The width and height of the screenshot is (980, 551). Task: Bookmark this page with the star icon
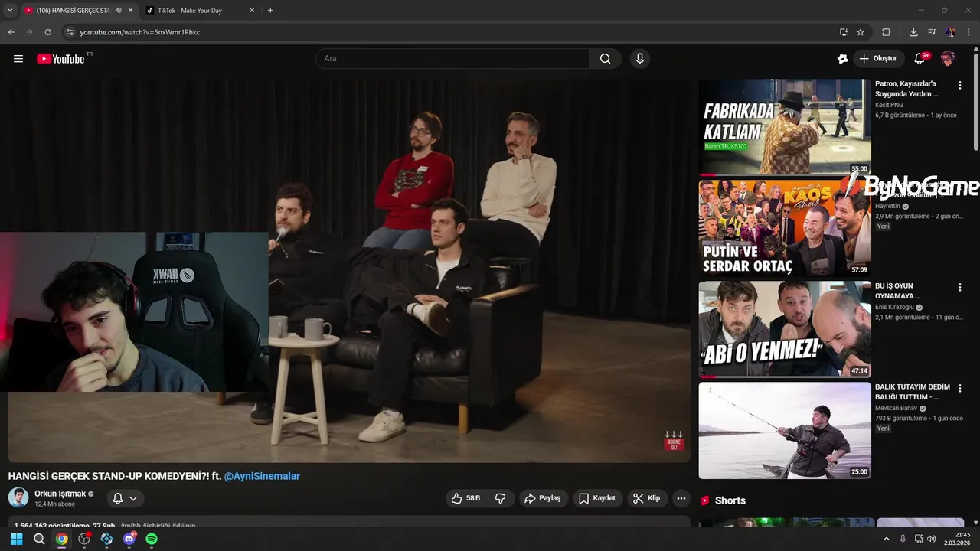(x=861, y=32)
